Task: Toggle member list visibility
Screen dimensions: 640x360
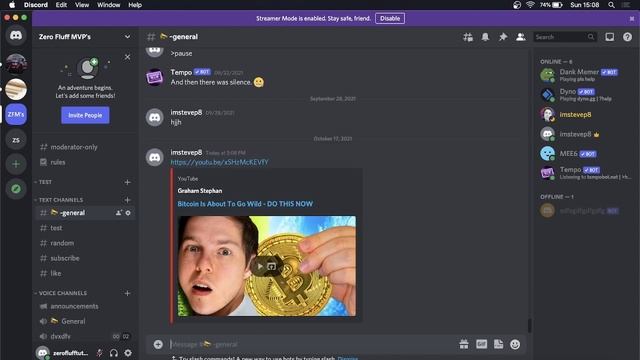Action: (520, 37)
